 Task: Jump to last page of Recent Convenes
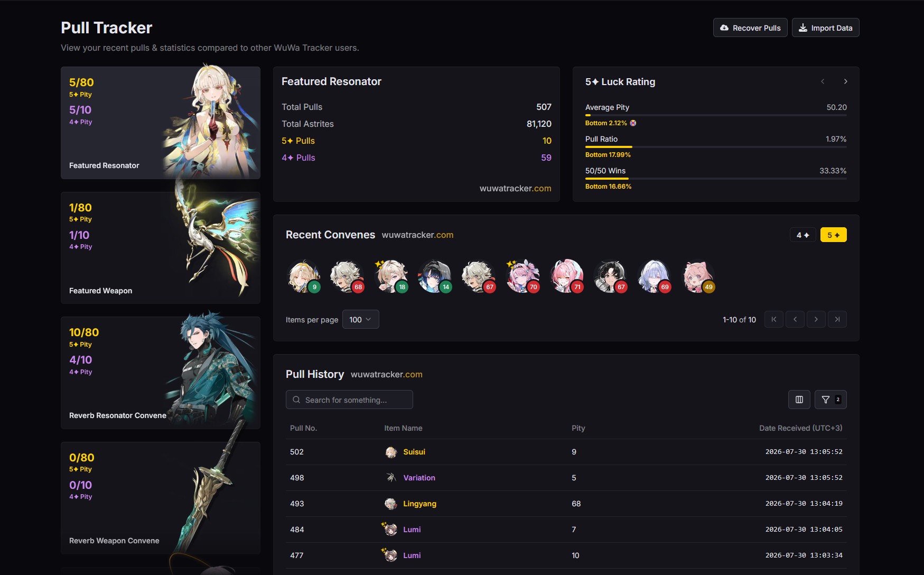coord(837,319)
